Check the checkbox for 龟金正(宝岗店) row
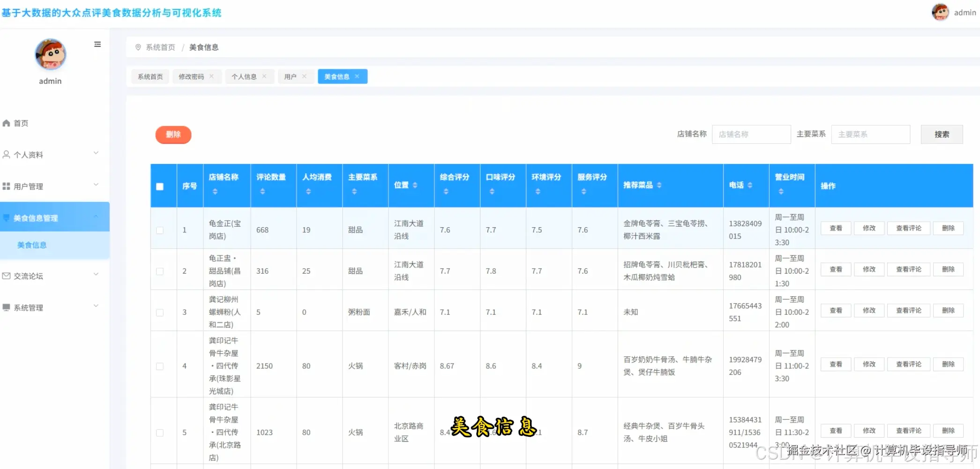Viewport: 980px width, 469px height. (161, 230)
